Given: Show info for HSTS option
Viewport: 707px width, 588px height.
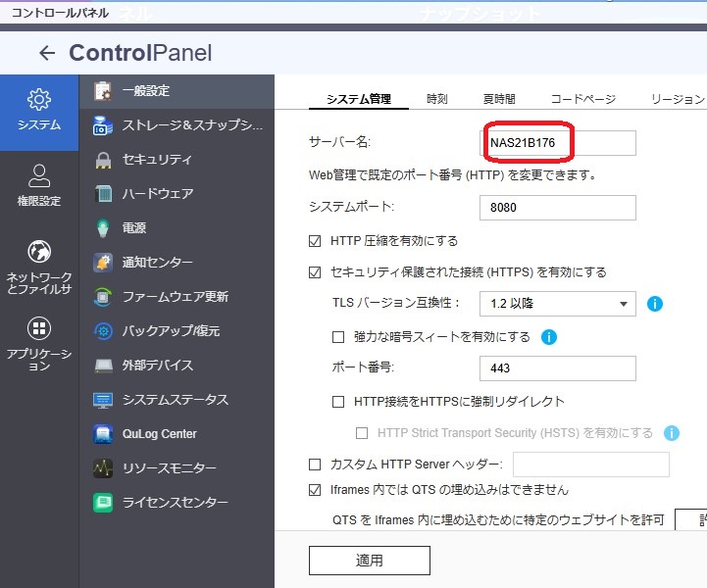Looking at the screenshot, I should pyautogui.click(x=672, y=433).
